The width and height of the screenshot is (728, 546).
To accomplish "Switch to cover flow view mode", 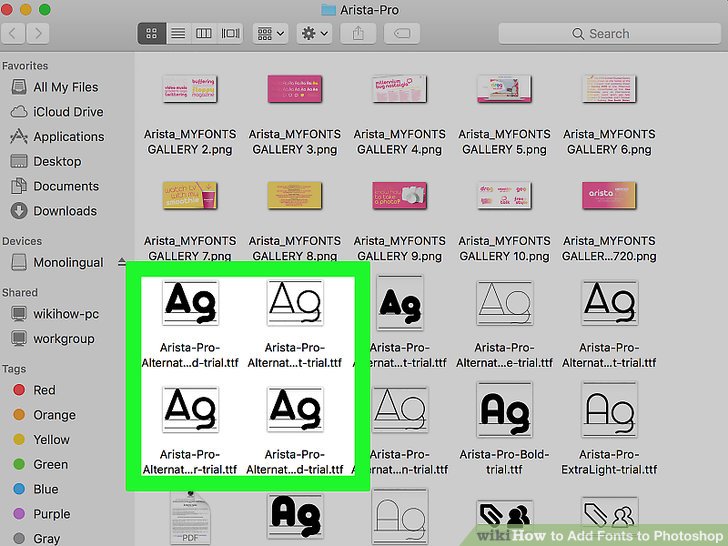I will (x=230, y=33).
